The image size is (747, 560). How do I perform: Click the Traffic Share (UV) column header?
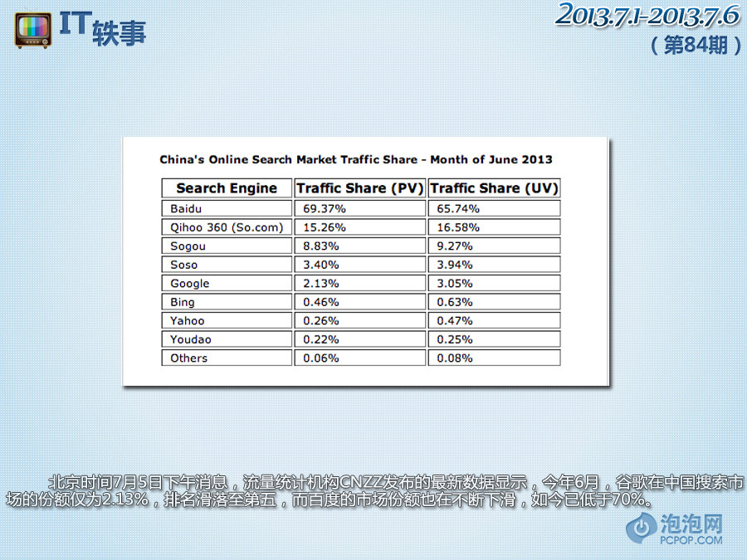click(494, 188)
